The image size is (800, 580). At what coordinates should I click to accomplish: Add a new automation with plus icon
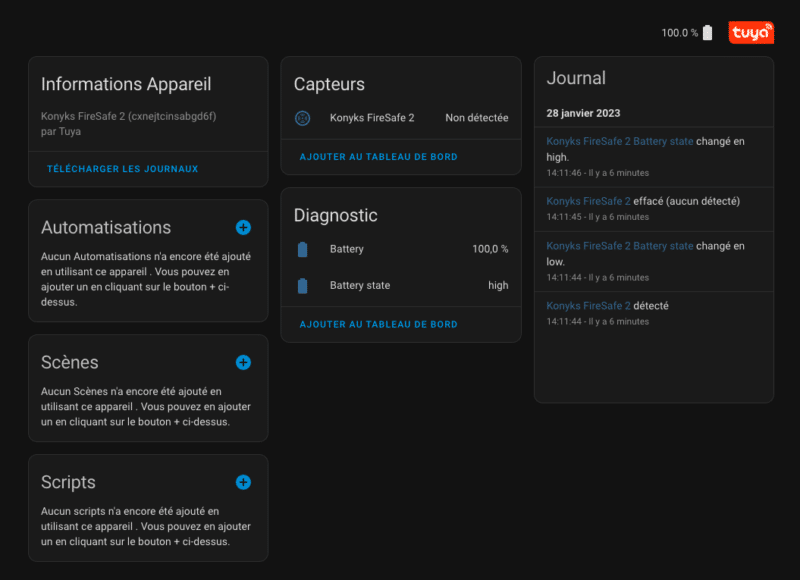point(243,228)
